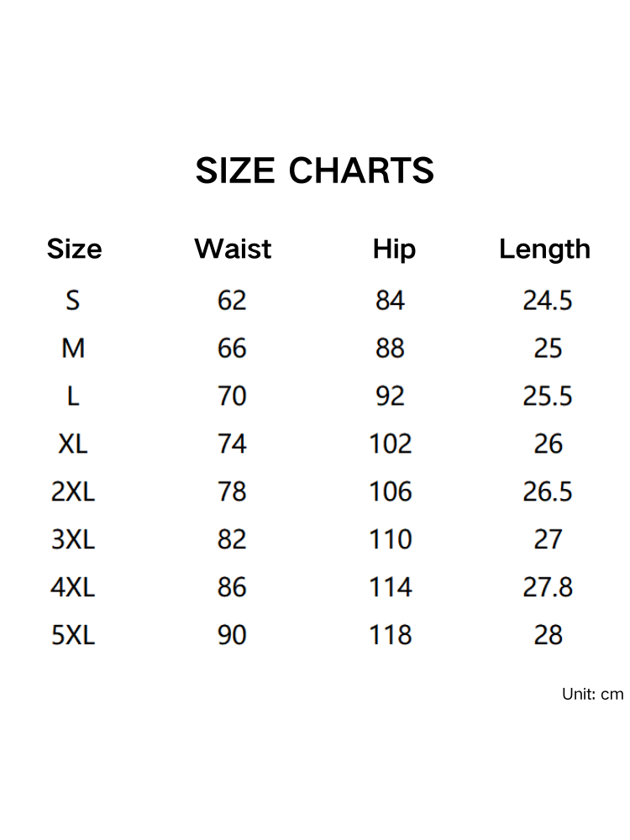
Task: Click hip value 88 for size M
Action: [x=390, y=348]
